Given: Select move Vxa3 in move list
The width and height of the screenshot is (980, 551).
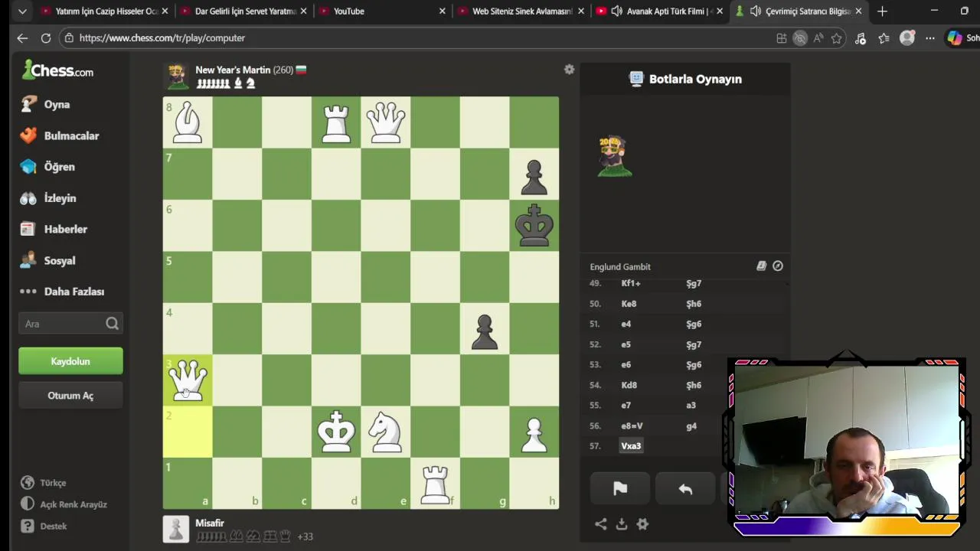Looking at the screenshot, I should (631, 446).
